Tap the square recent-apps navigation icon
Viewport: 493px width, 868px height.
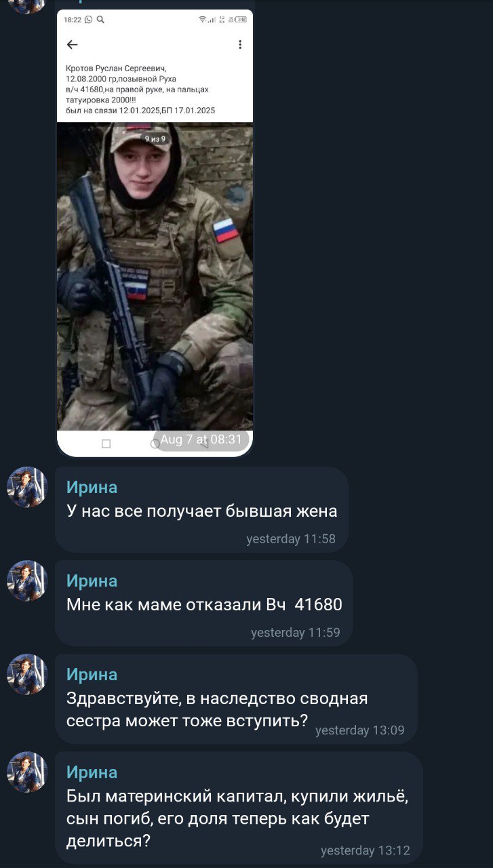click(x=106, y=443)
